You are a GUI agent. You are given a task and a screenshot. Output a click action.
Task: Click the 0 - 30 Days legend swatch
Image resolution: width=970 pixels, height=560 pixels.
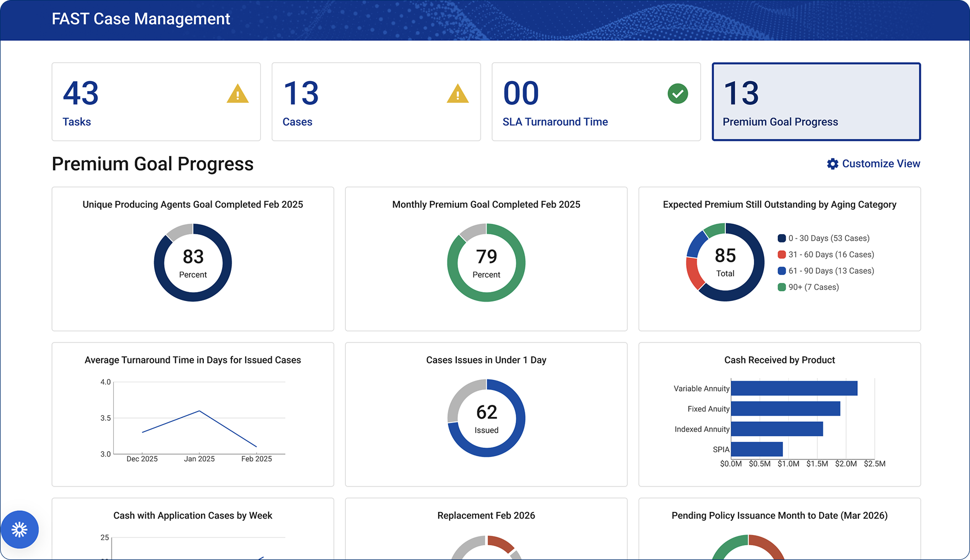pyautogui.click(x=782, y=239)
